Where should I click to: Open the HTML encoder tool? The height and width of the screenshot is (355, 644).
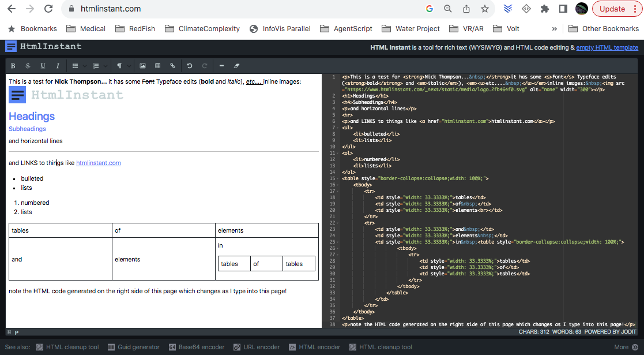click(x=315, y=347)
